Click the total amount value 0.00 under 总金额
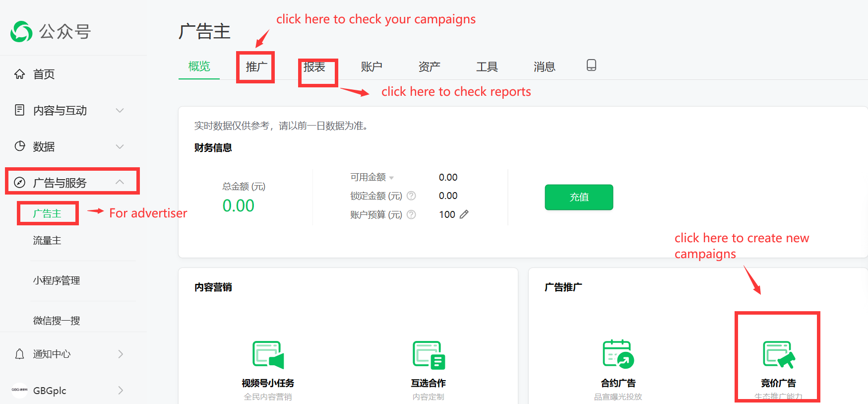Image resolution: width=868 pixels, height=404 pixels. tap(238, 205)
